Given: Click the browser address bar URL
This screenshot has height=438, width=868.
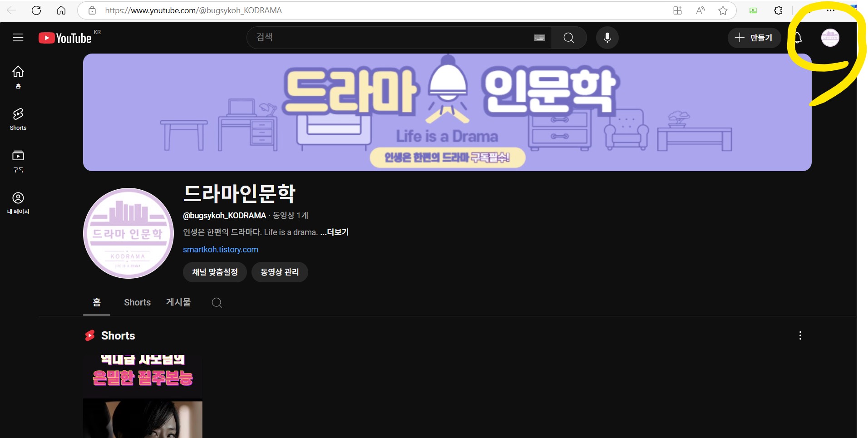Looking at the screenshot, I should coord(193,10).
